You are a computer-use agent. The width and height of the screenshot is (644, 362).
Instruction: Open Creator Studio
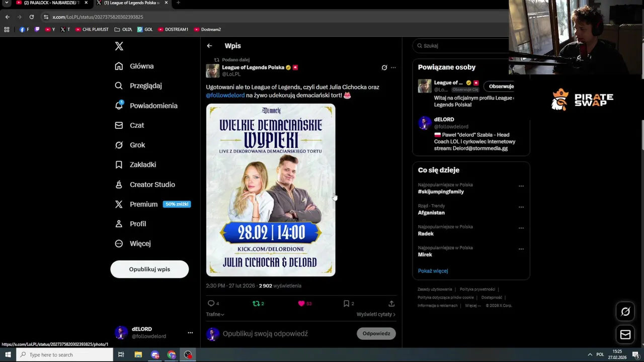coord(145,185)
